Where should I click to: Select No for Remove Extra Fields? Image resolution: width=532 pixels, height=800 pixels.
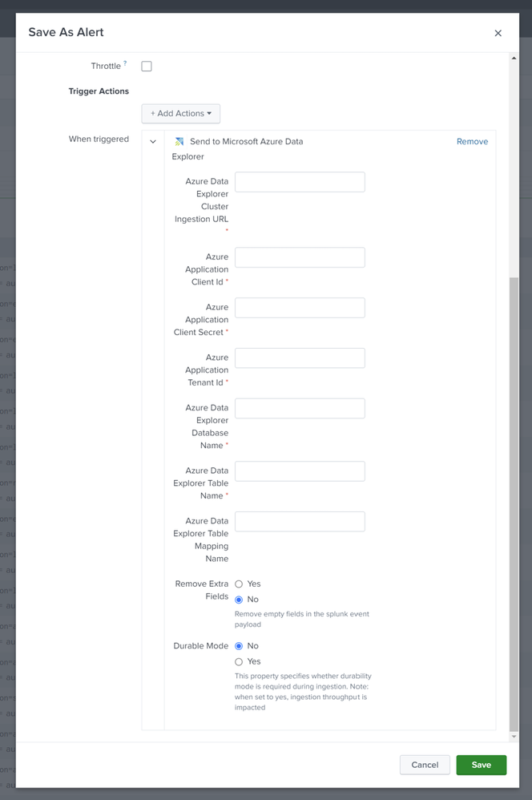tap(239, 600)
